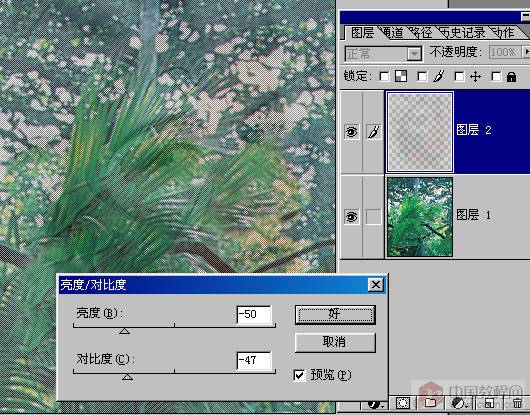Open the new adjustment layer menu
Screen dimensions: 530x415
pos(459,403)
